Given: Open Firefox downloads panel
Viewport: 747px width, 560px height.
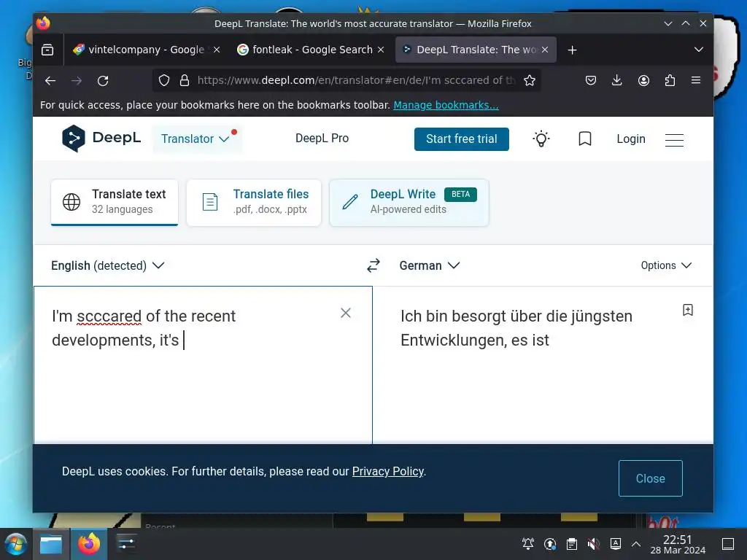Looking at the screenshot, I should click(616, 80).
